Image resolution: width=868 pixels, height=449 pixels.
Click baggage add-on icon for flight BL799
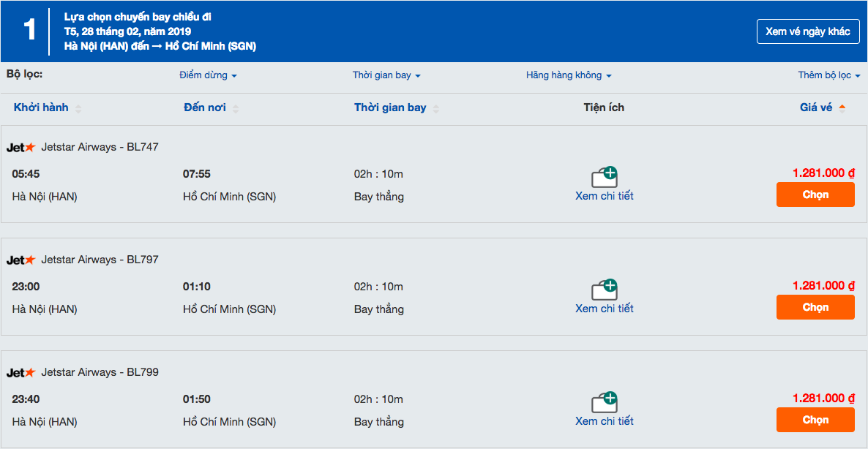click(x=604, y=402)
